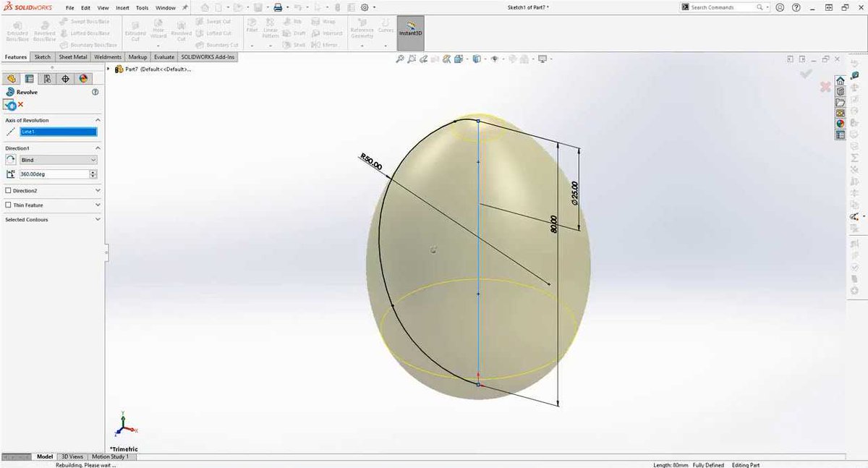The height and width of the screenshot is (468, 868).
Task: Expand the Direction2 section chevron
Action: point(98,191)
